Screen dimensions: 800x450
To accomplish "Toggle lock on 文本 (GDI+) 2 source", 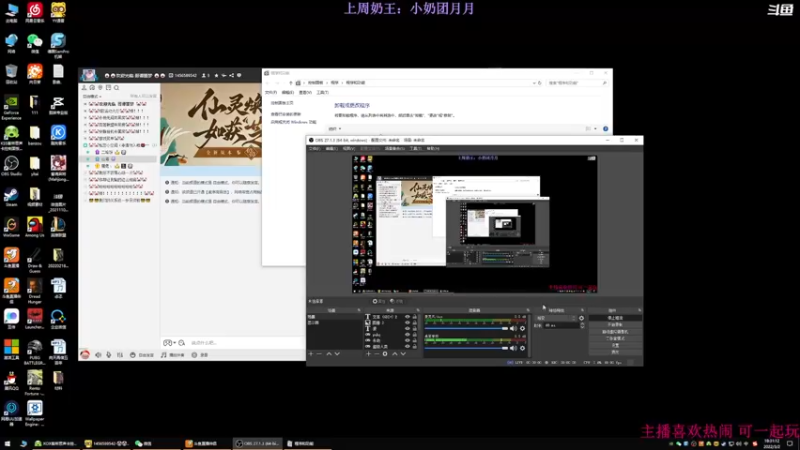I will (414, 317).
